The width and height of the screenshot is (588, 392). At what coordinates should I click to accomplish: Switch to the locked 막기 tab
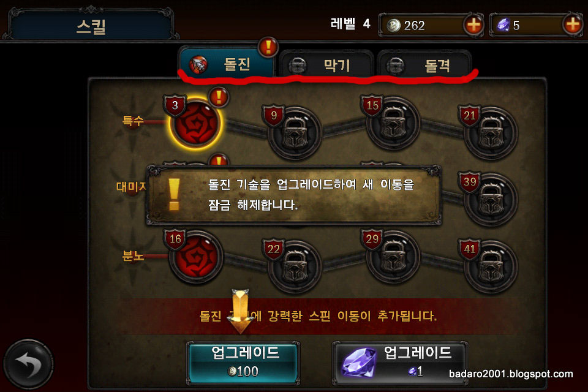tap(325, 66)
